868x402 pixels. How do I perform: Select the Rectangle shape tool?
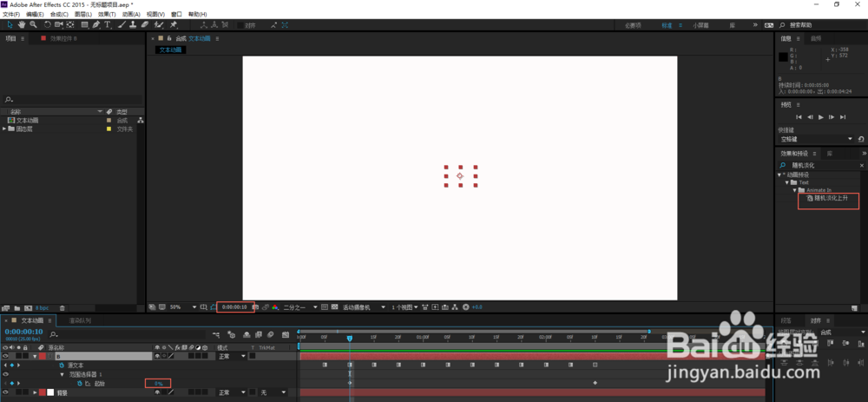point(85,25)
